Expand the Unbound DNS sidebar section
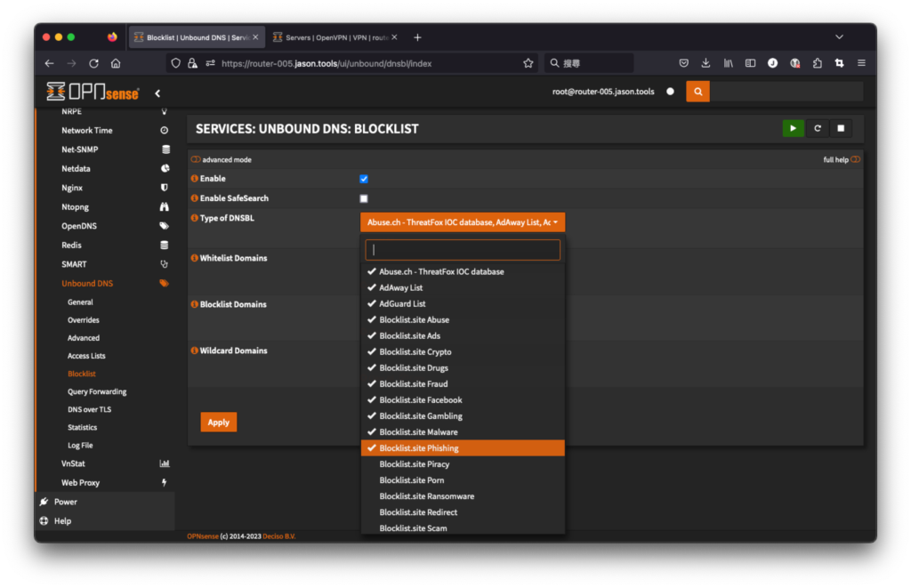911x588 pixels. point(87,284)
